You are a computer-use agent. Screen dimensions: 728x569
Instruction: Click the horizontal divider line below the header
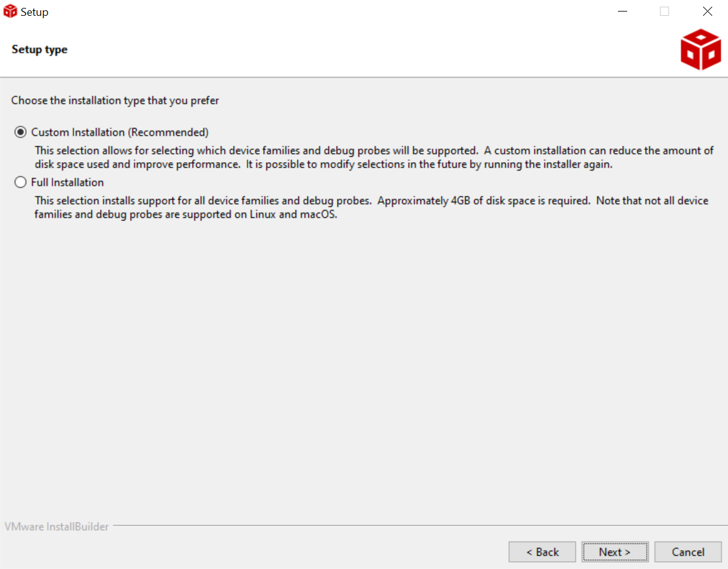pyautogui.click(x=364, y=77)
